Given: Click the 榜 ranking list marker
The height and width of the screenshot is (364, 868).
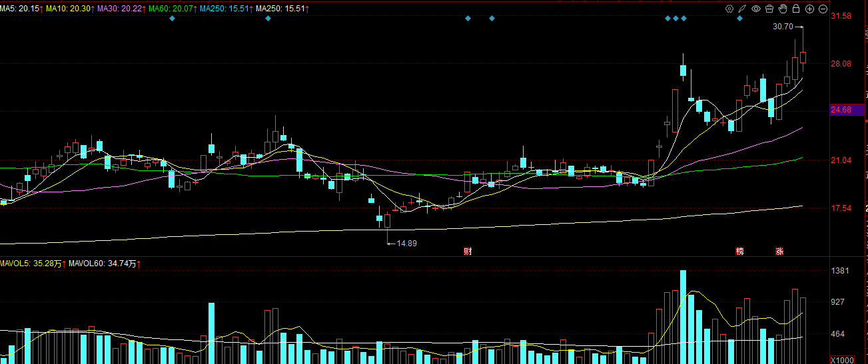Looking at the screenshot, I should coord(739,252).
